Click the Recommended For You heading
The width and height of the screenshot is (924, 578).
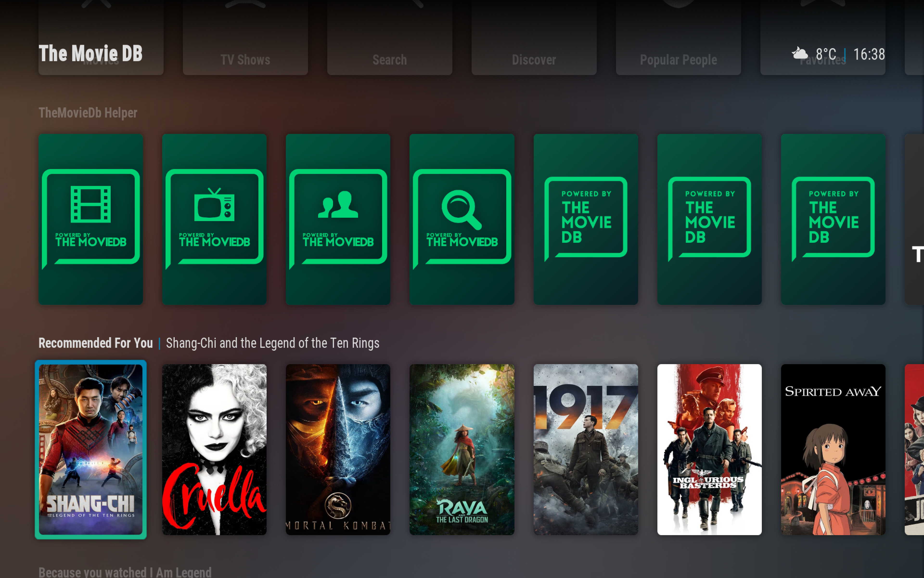[96, 343]
